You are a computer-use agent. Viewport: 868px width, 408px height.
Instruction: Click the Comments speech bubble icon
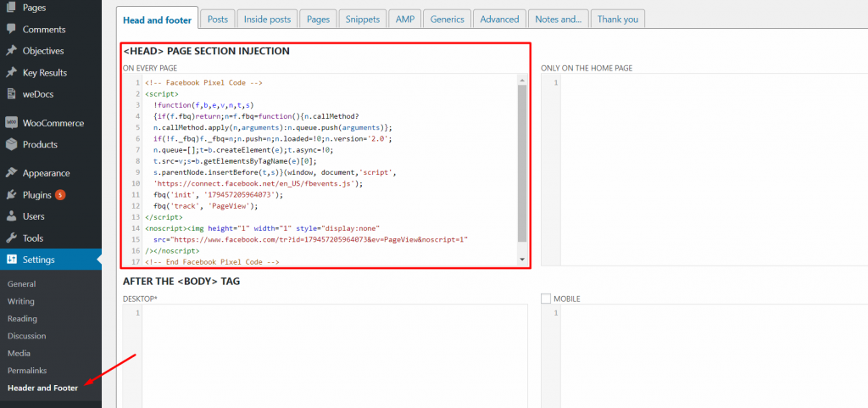pyautogui.click(x=11, y=30)
